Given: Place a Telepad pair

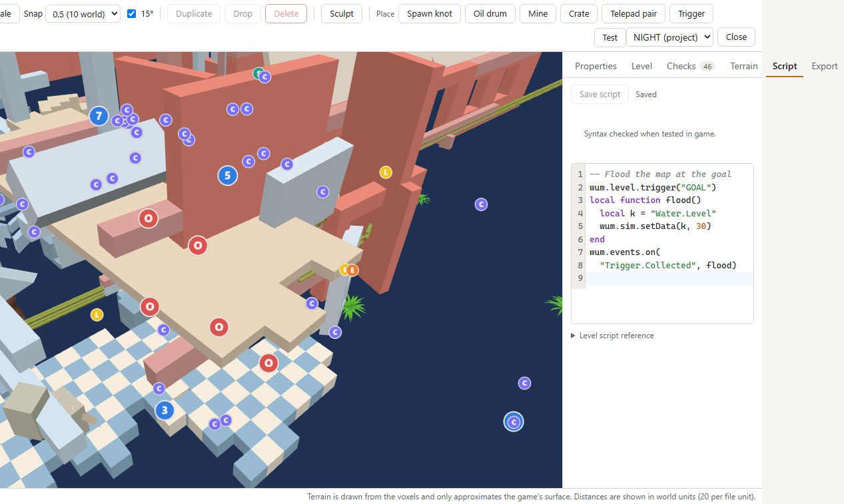Looking at the screenshot, I should (633, 13).
